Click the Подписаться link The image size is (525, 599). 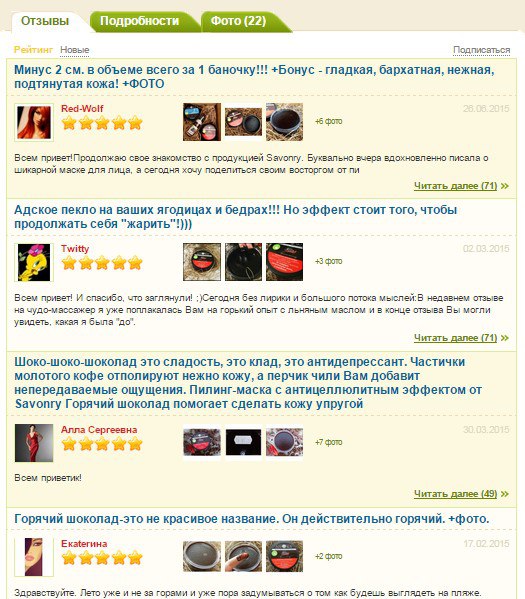pyautogui.click(x=481, y=50)
